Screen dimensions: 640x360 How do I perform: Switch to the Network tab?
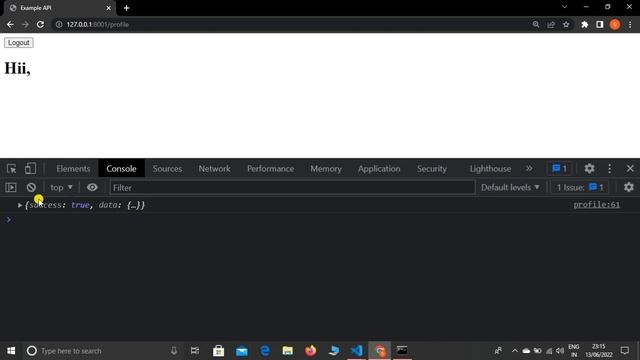click(214, 169)
